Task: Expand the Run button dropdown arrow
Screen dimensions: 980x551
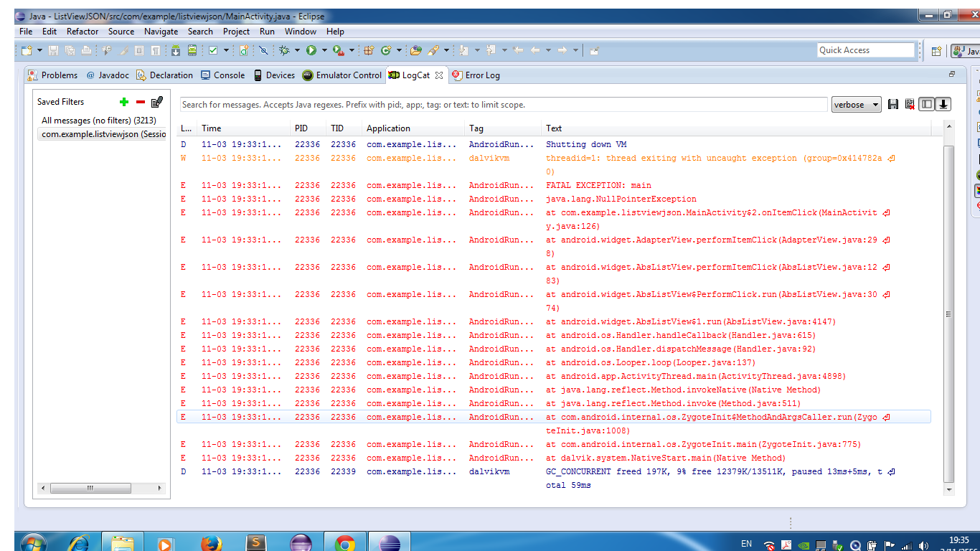Action: 324,50
